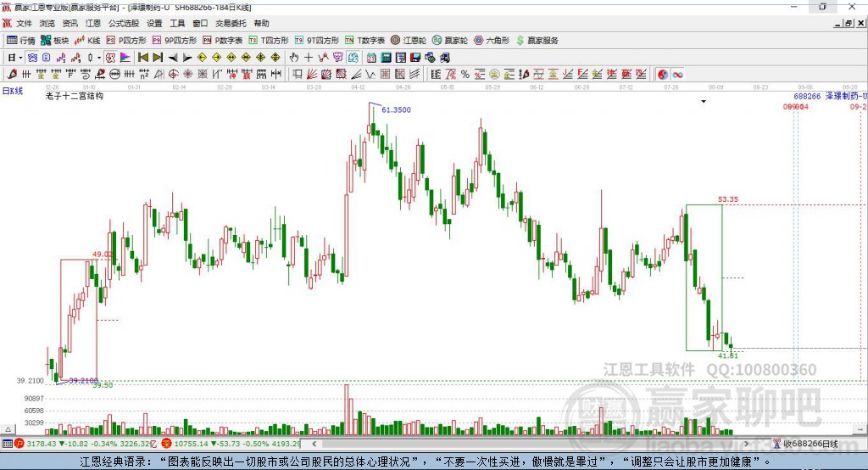Click 老子十二宫结构 indicator title
The width and height of the screenshot is (868, 470).
click(x=75, y=96)
